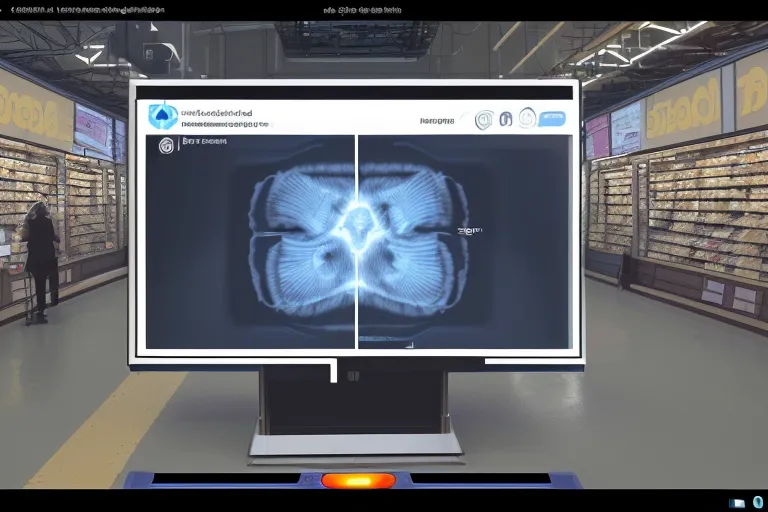This screenshot has height=512, width=768.
Task: Select the middle icon in the header toolbar
Action: click(x=505, y=119)
